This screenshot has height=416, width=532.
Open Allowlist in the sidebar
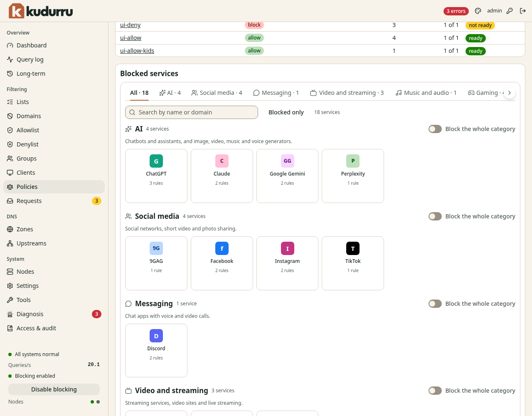tap(54, 130)
